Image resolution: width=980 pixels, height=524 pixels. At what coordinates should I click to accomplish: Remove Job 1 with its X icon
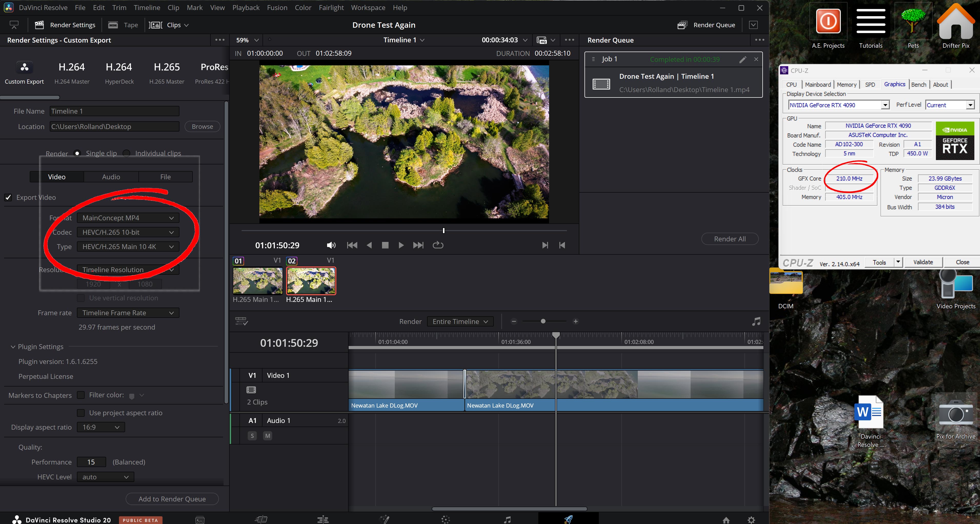tap(756, 59)
